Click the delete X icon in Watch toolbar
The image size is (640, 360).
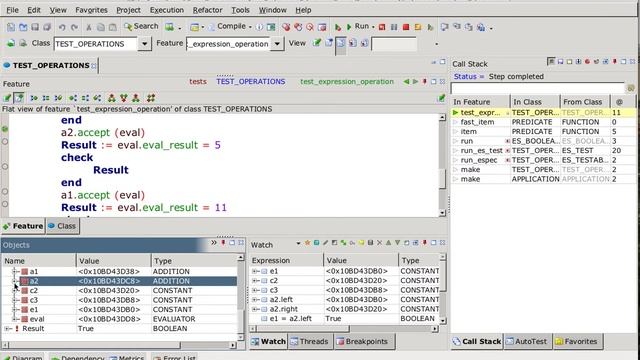[379, 243]
